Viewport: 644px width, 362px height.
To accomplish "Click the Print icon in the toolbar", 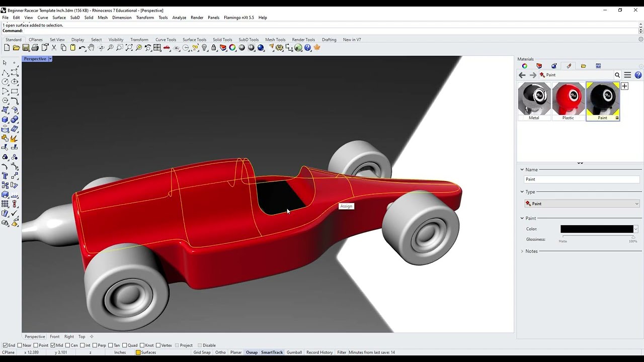I will (35, 48).
